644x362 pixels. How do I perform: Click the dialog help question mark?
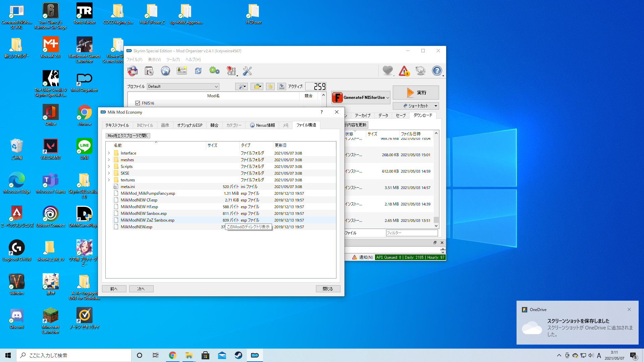coord(322,112)
